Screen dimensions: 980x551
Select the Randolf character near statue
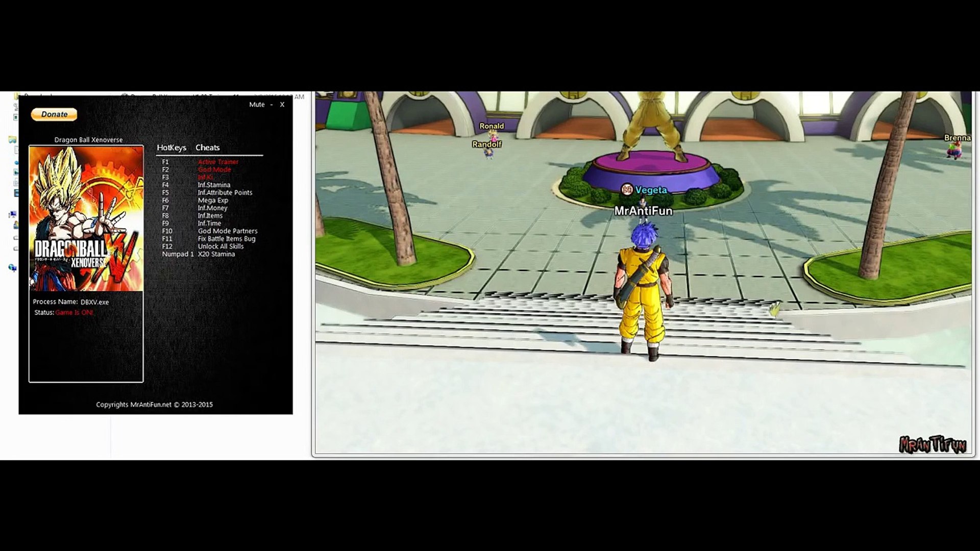[488, 153]
